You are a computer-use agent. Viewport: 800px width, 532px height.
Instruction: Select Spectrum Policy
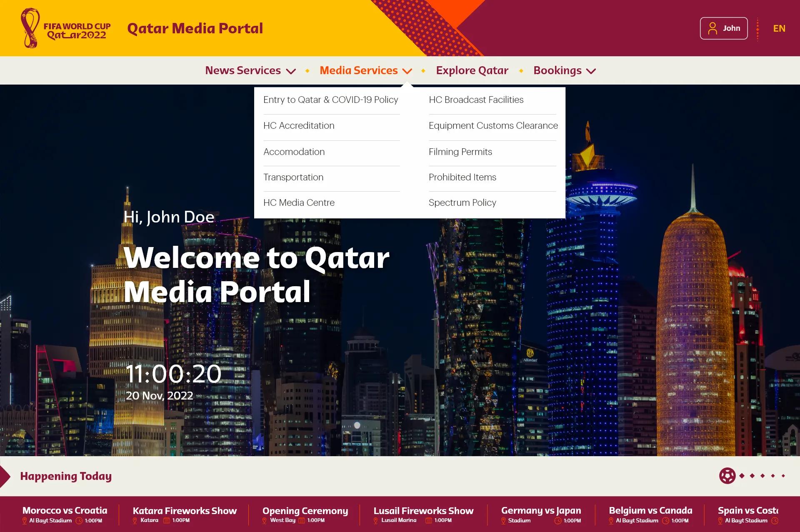coord(462,203)
